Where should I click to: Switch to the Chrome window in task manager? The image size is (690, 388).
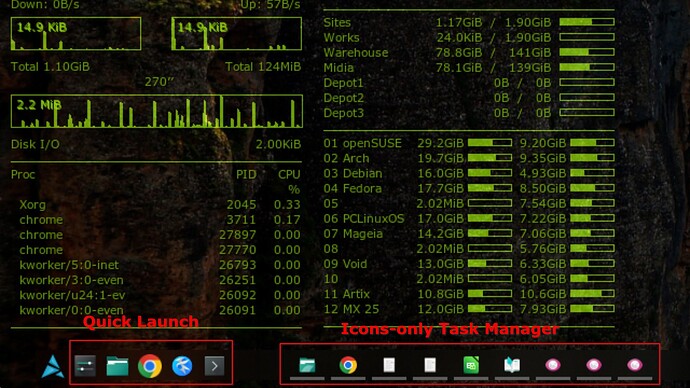pyautogui.click(x=348, y=365)
